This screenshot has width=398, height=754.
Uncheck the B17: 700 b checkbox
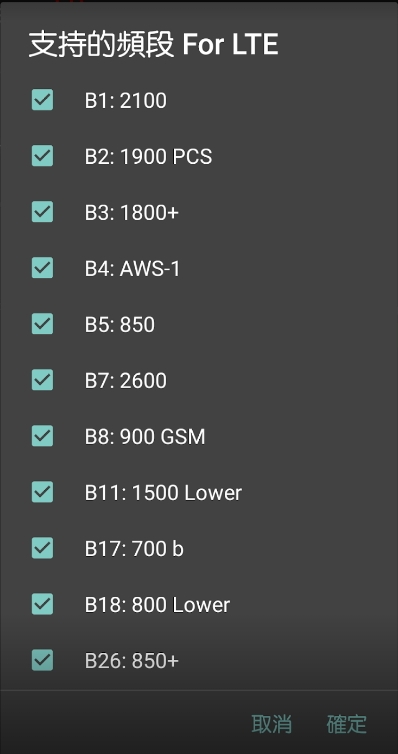point(42,548)
